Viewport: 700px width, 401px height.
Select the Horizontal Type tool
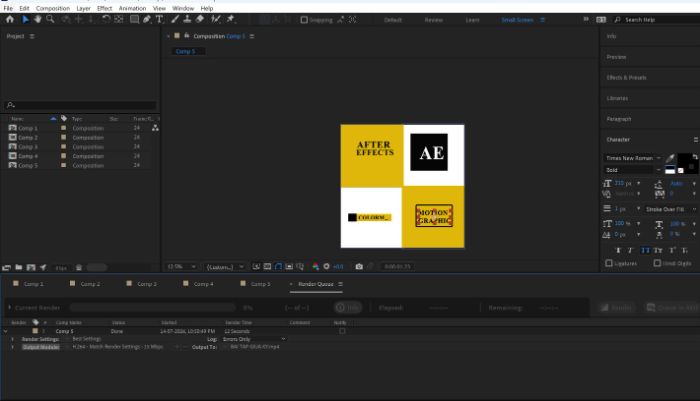tap(159, 19)
